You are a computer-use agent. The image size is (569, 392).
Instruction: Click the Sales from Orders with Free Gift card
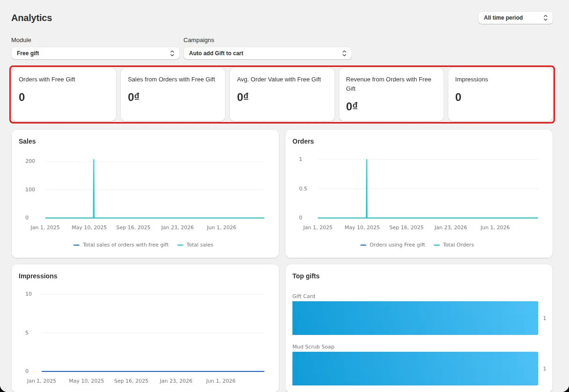click(x=173, y=94)
